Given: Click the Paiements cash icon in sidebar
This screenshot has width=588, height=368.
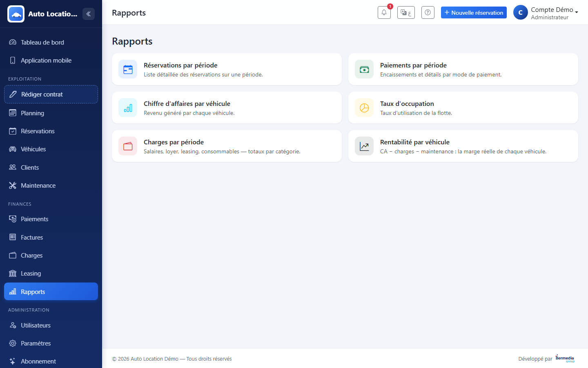Looking at the screenshot, I should click(x=13, y=219).
